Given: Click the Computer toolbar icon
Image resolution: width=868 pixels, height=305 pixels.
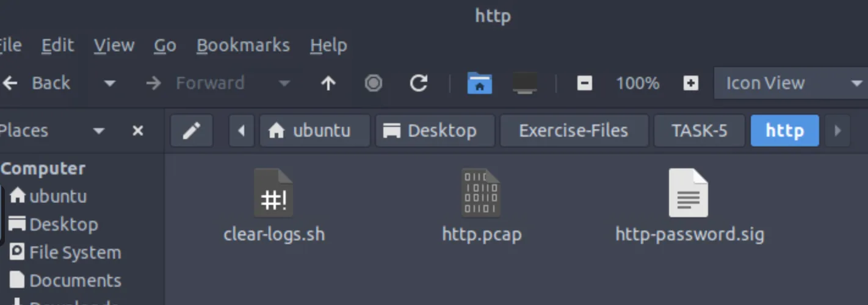Looking at the screenshot, I should (524, 84).
